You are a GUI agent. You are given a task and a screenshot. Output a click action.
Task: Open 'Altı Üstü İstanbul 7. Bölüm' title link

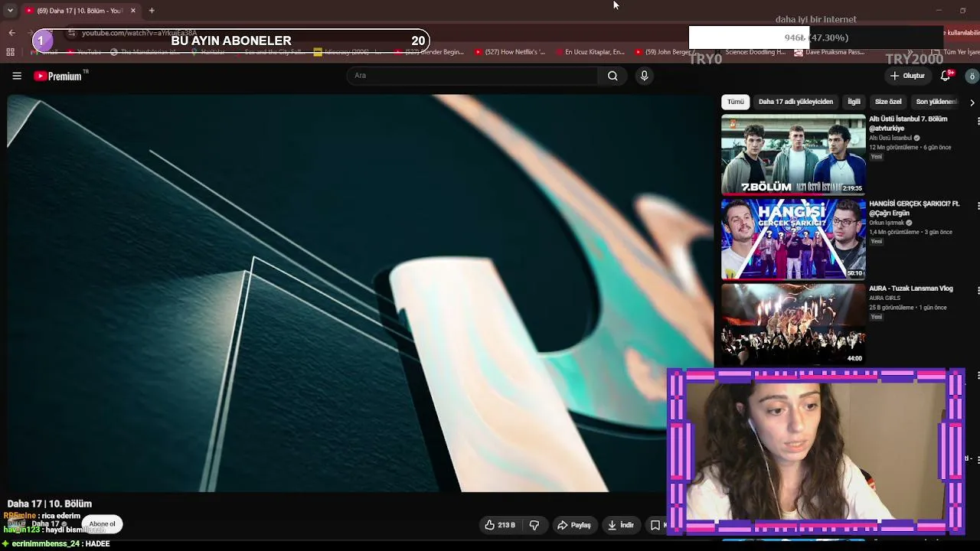[x=908, y=123]
